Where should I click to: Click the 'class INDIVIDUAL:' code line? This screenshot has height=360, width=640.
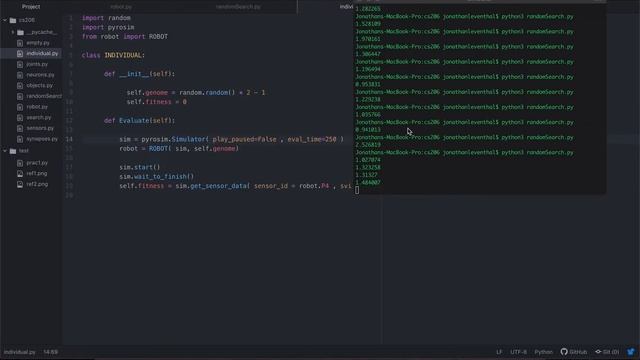click(x=113, y=55)
